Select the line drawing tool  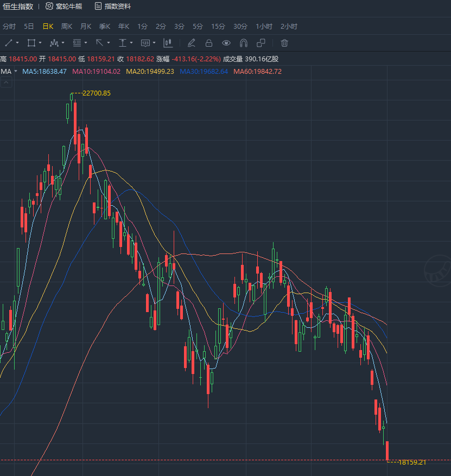(9, 43)
